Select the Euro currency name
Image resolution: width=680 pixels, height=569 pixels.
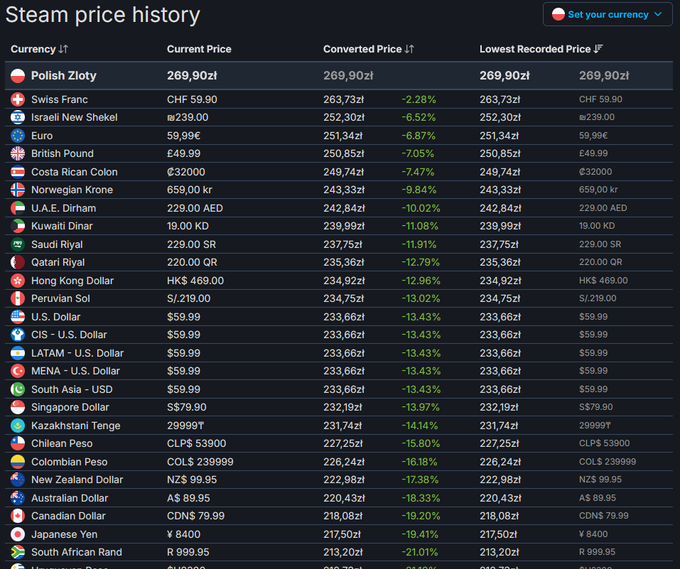(42, 136)
